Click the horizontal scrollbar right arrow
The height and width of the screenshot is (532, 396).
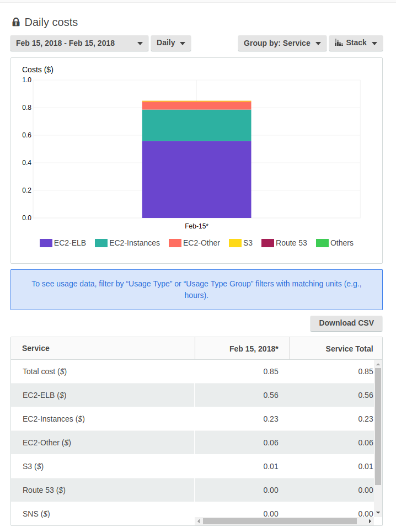tap(370, 521)
